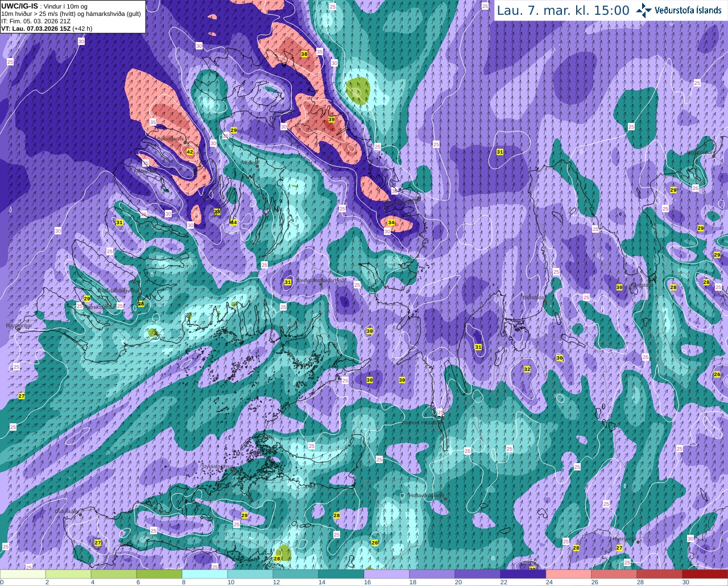The height and width of the screenshot is (586, 728).
Task: Click the 'VT: Lau. 07.03.2026 15Z' line
Action: click(36, 28)
